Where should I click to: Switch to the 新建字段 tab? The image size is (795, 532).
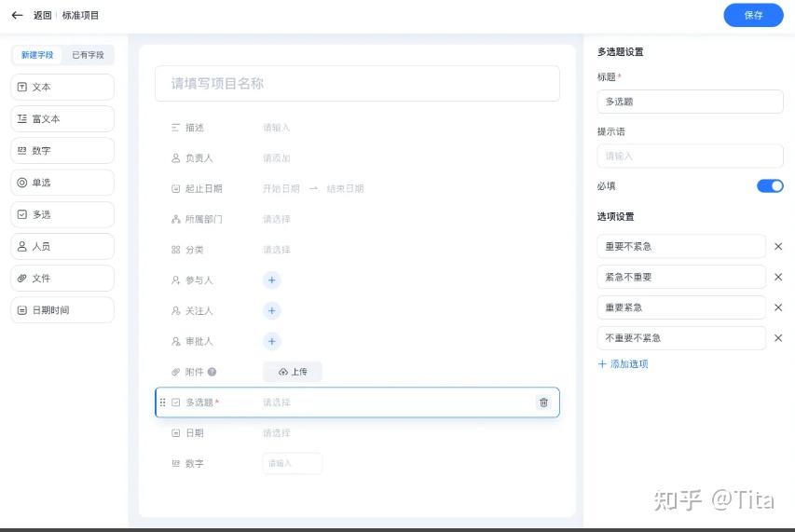[x=37, y=55]
